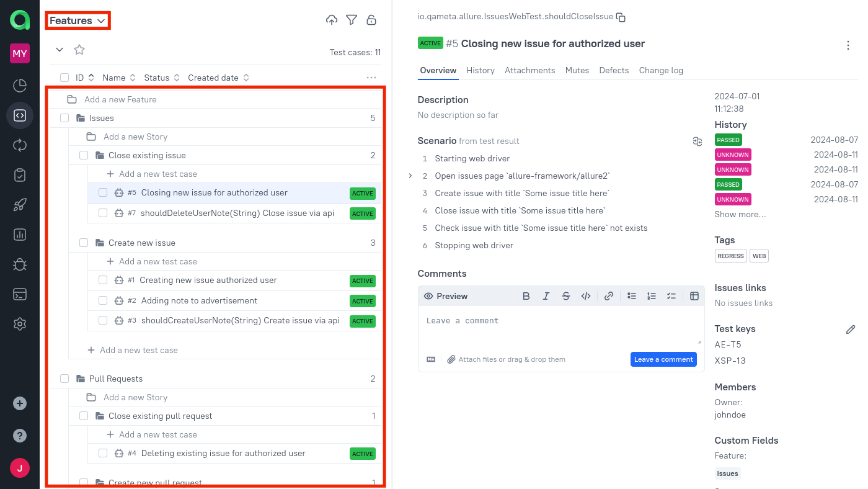Image resolution: width=868 pixels, height=489 pixels.
Task: Switch to the Change log tab
Action: 661,70
